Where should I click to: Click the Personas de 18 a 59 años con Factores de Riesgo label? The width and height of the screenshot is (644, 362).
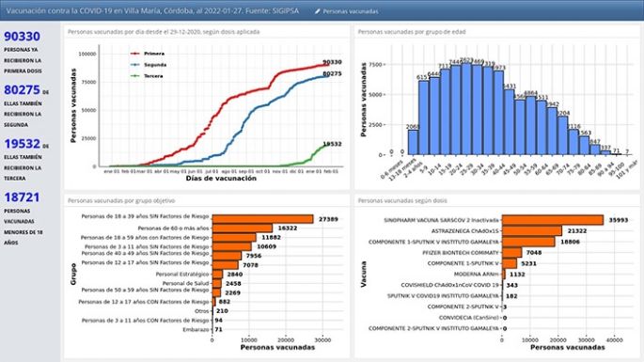[145, 238]
